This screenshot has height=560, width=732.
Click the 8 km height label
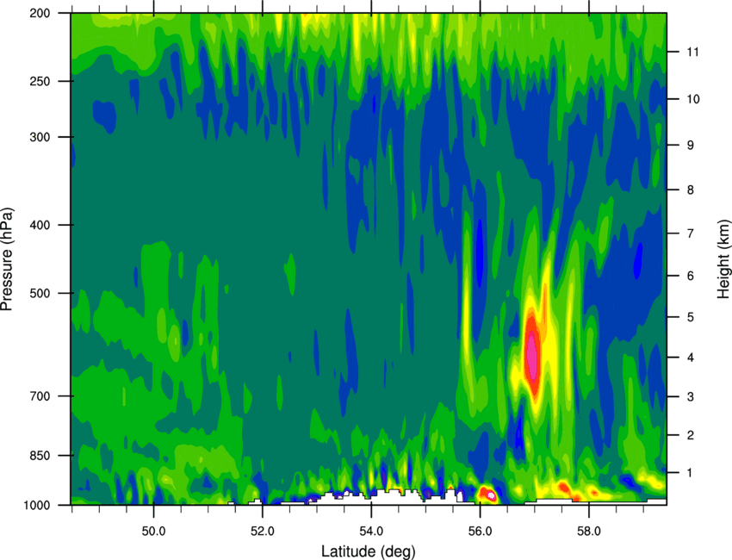(691, 190)
